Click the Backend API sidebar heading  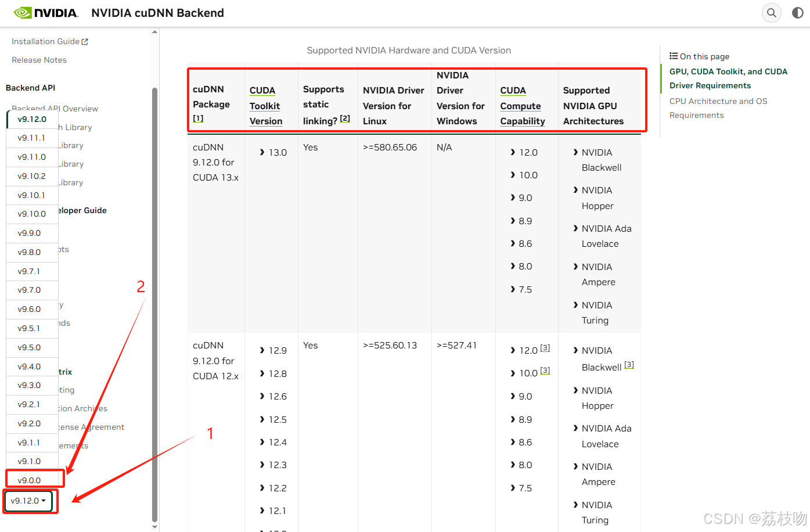tap(30, 88)
